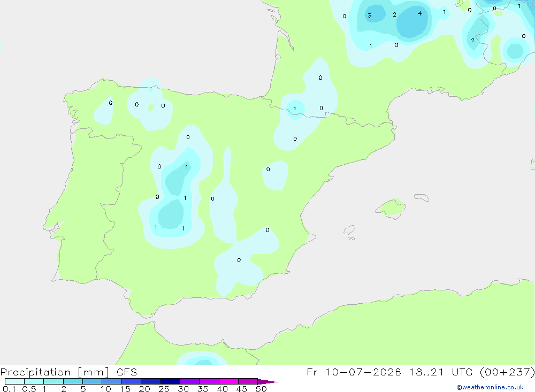Click the legend label '25'
The height and width of the screenshot is (392, 535).
click(x=164, y=389)
